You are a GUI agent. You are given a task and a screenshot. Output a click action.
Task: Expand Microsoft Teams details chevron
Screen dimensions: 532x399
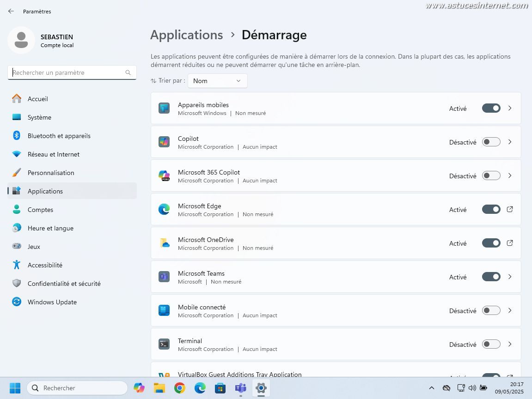click(x=510, y=277)
